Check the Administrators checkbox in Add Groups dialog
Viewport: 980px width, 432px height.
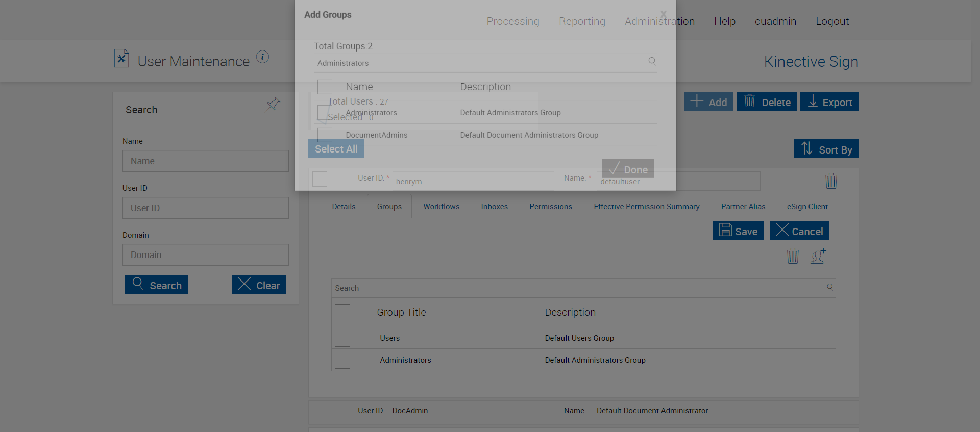325,113
